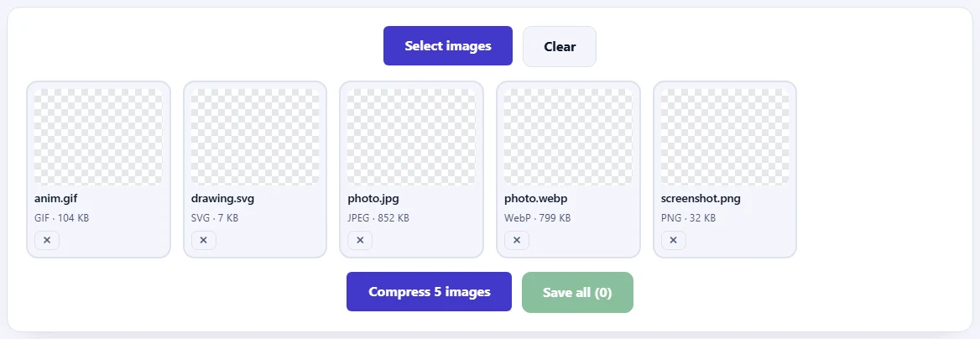Click the JPEG · 852 KB size label
Screen dimensions: 980x339
[x=378, y=218]
